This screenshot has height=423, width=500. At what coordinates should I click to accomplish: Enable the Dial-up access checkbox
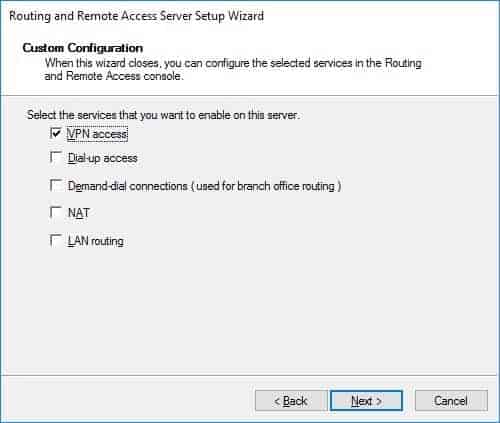coord(55,157)
